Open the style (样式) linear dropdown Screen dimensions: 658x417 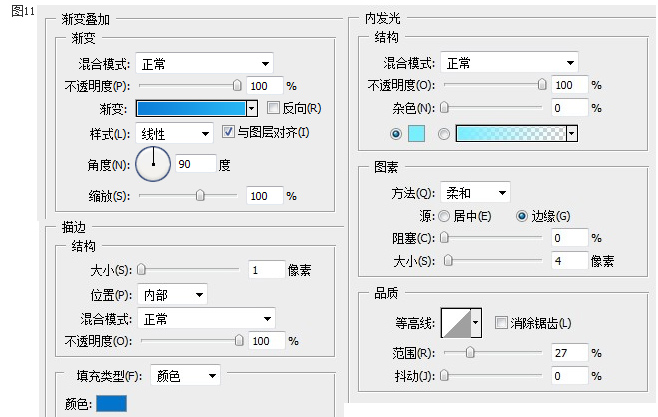tap(174, 133)
